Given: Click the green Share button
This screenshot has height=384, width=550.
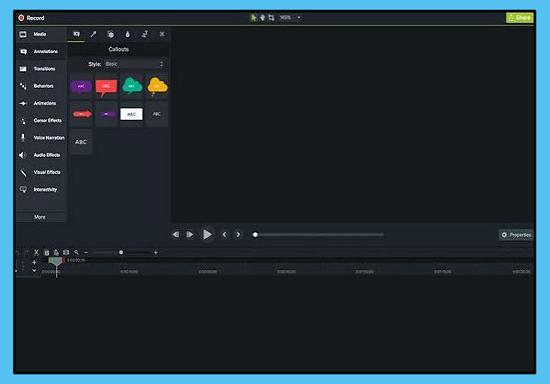Looking at the screenshot, I should point(519,18).
